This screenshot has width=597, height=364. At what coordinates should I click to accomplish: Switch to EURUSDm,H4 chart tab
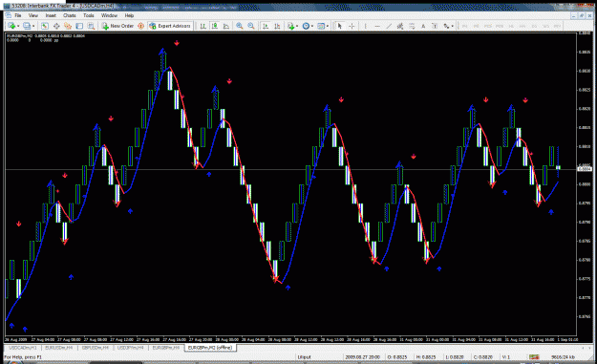[x=58, y=348]
